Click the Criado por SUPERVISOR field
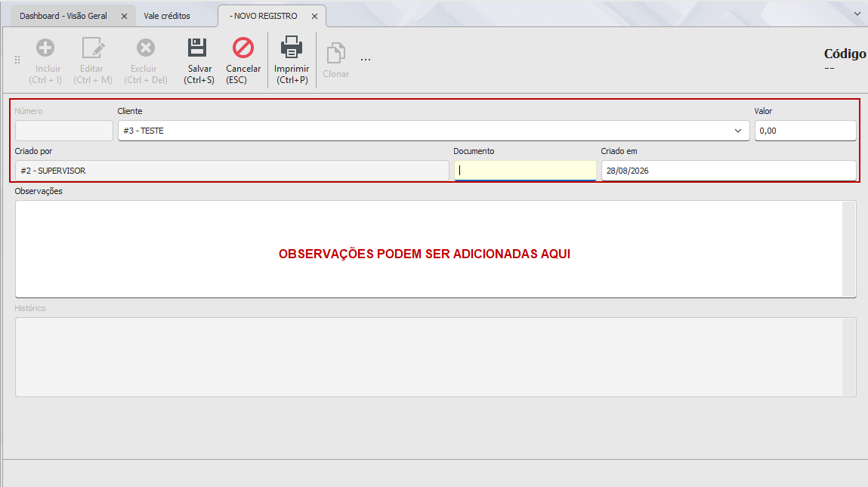 coord(232,171)
